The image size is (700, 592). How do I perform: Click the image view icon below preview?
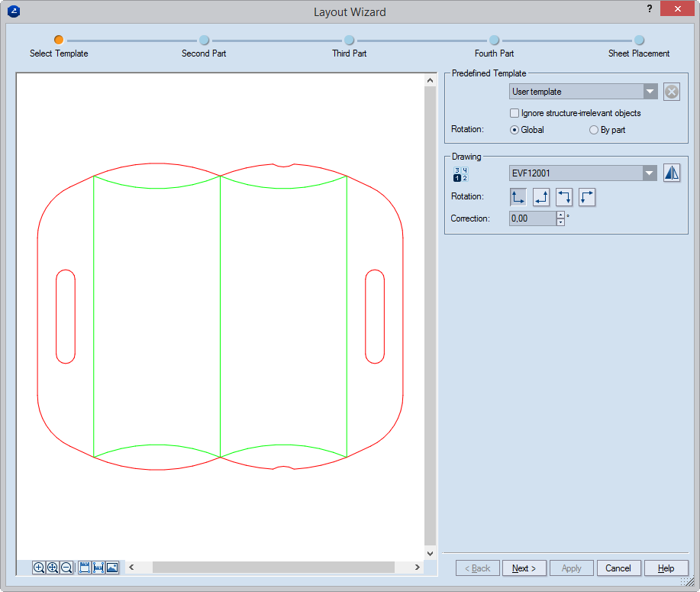(112, 568)
